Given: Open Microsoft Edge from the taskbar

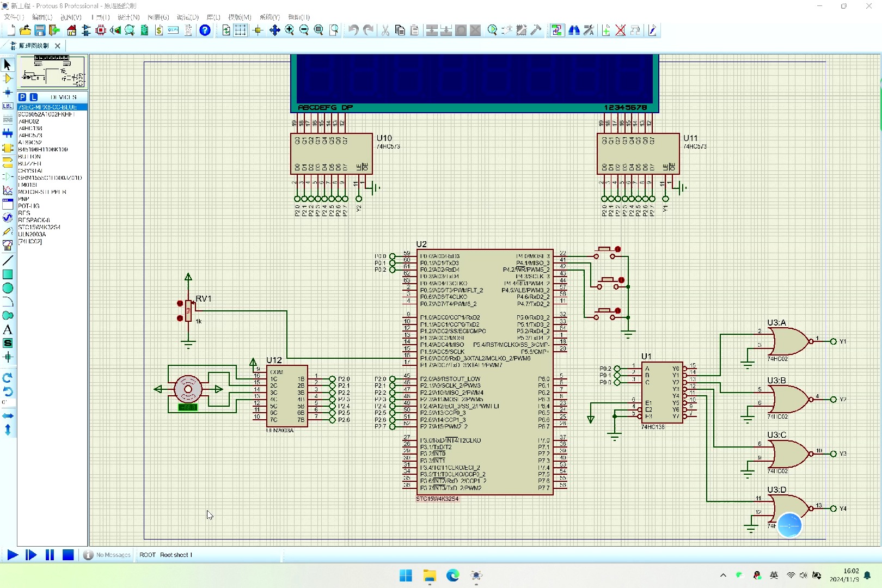Looking at the screenshot, I should pos(453,575).
